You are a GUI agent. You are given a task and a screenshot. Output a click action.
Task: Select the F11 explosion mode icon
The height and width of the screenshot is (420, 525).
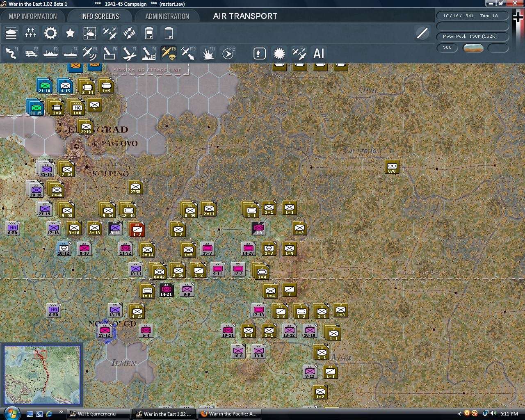[x=208, y=53]
